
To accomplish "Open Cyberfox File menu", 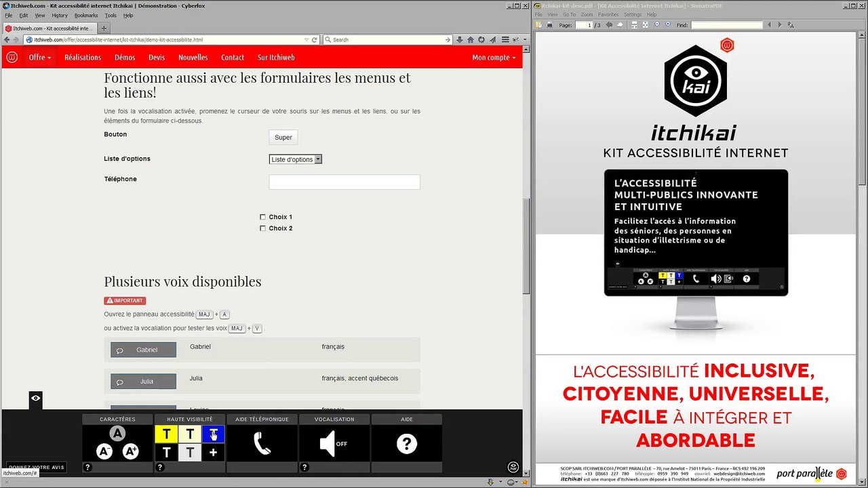I will 9,15.
